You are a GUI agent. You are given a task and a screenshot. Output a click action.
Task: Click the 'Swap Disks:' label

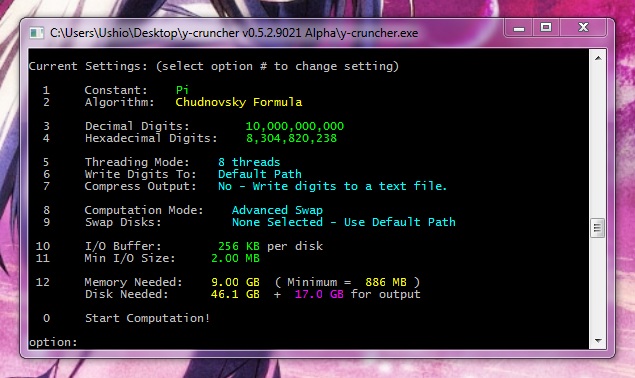pos(123,222)
